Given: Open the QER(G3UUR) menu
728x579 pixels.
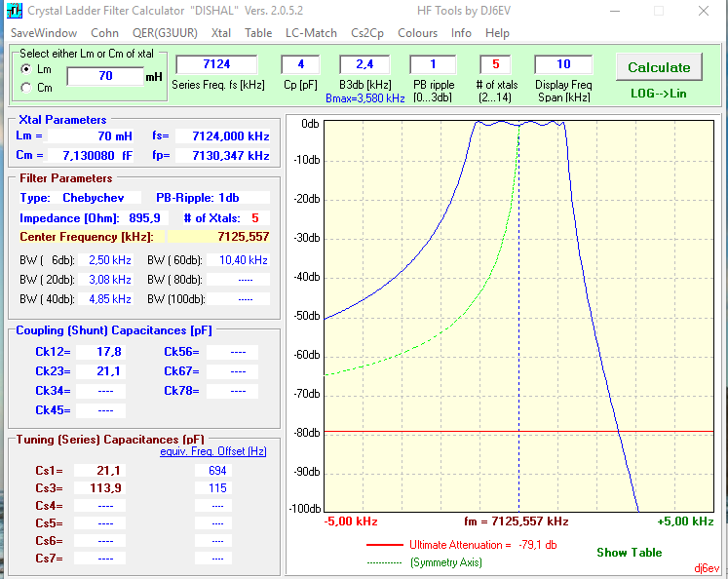Looking at the screenshot, I should (x=165, y=33).
